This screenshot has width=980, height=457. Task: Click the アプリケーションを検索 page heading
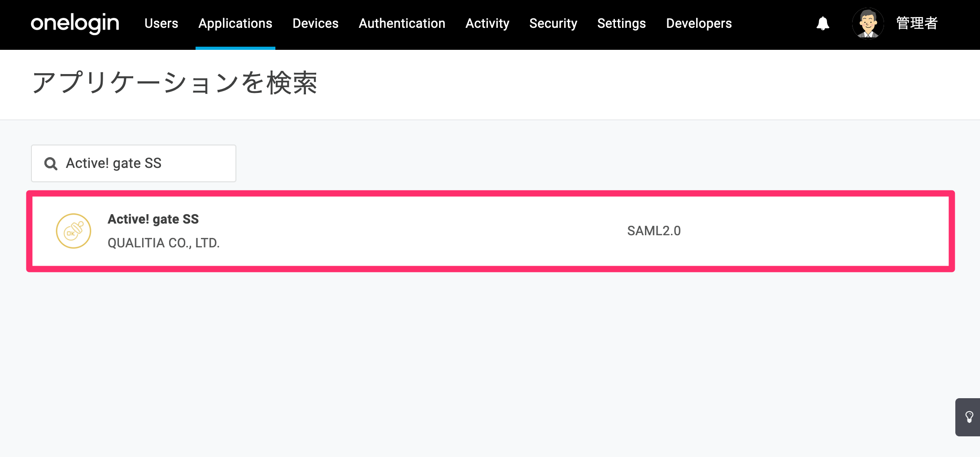point(175,83)
